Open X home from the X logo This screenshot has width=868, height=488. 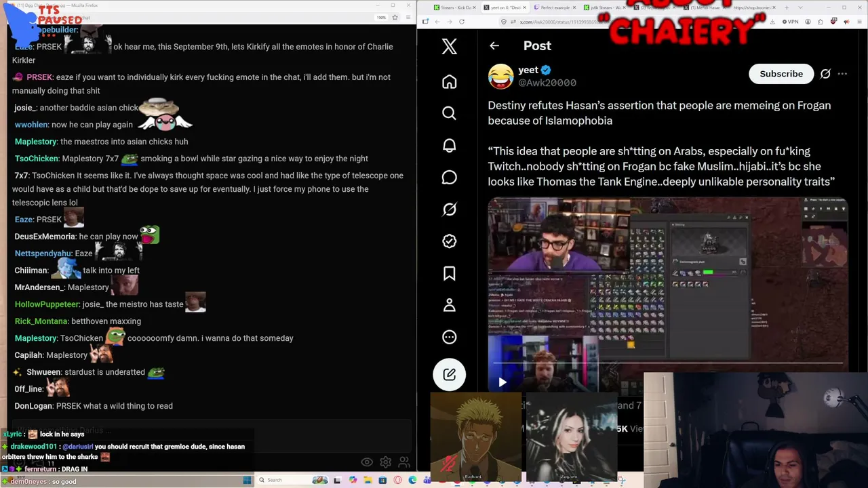pos(449,46)
